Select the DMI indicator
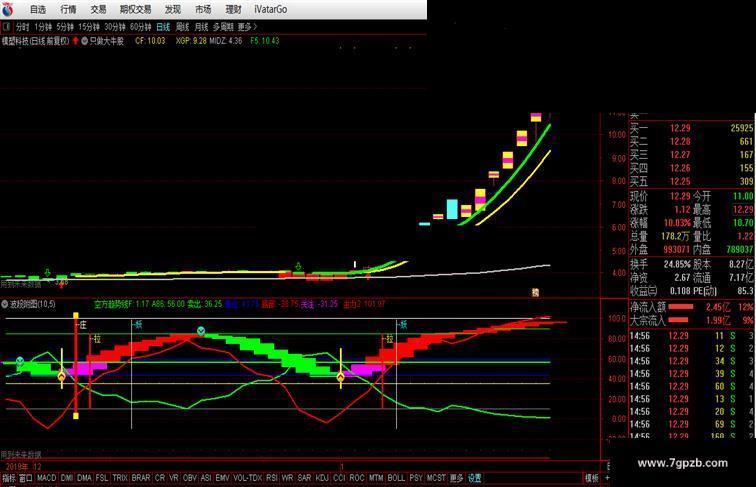The image size is (756, 487). 67,478
